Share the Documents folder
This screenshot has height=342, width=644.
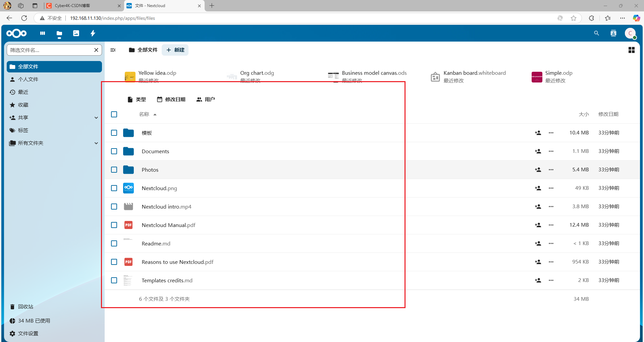pos(538,151)
